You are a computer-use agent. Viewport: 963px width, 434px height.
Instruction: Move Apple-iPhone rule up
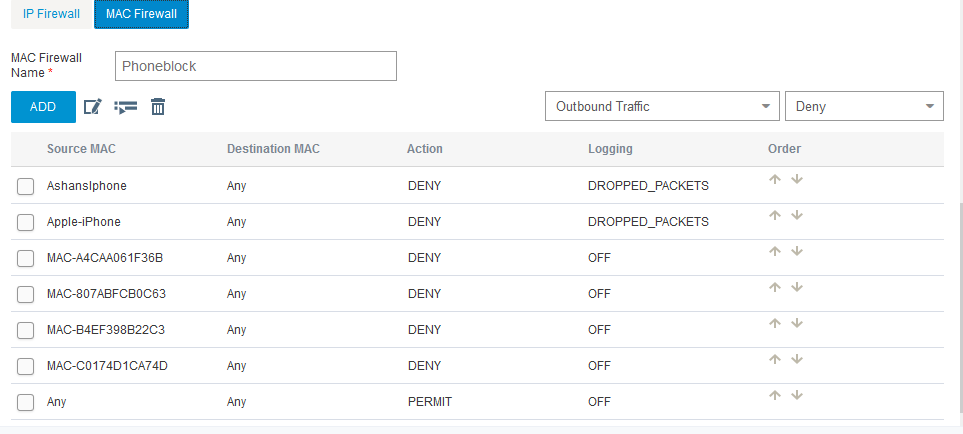[775, 216]
